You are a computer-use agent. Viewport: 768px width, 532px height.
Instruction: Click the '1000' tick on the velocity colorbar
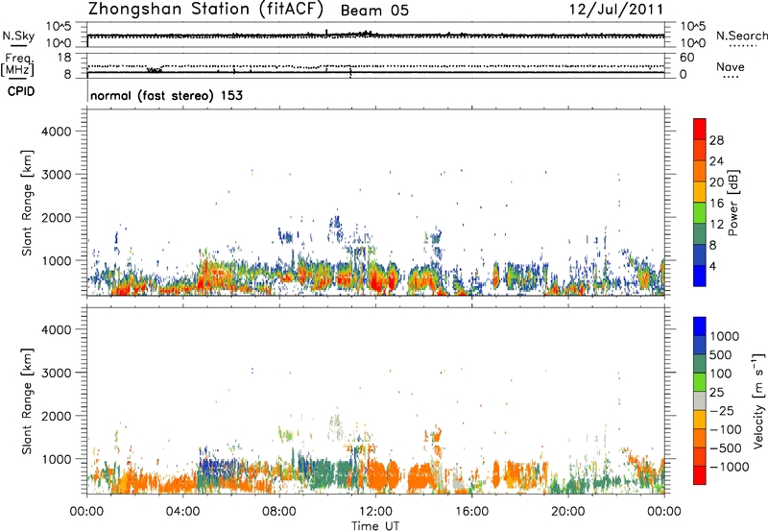point(725,336)
